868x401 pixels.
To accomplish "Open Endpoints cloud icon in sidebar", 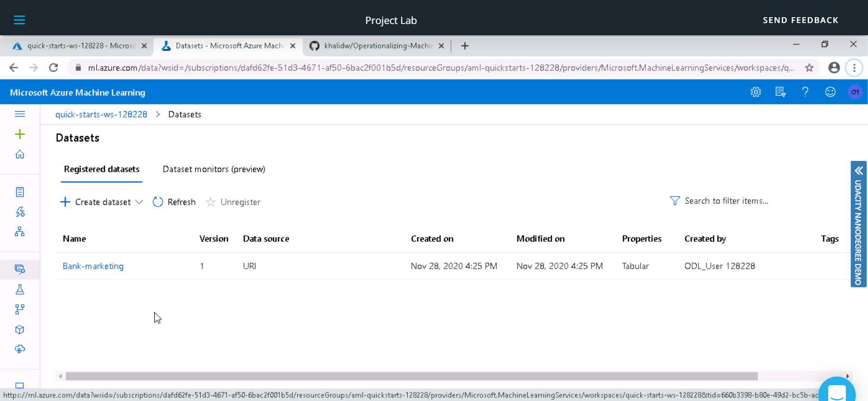I will 20,349.
